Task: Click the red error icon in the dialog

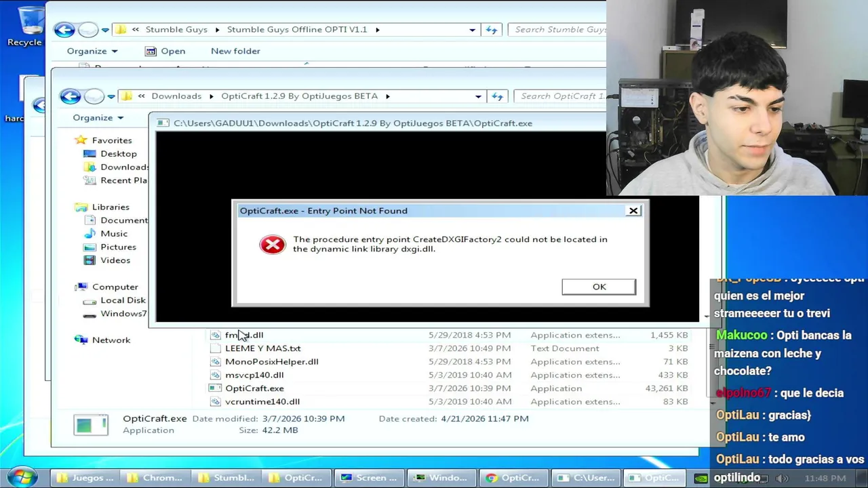Action: [x=273, y=245]
